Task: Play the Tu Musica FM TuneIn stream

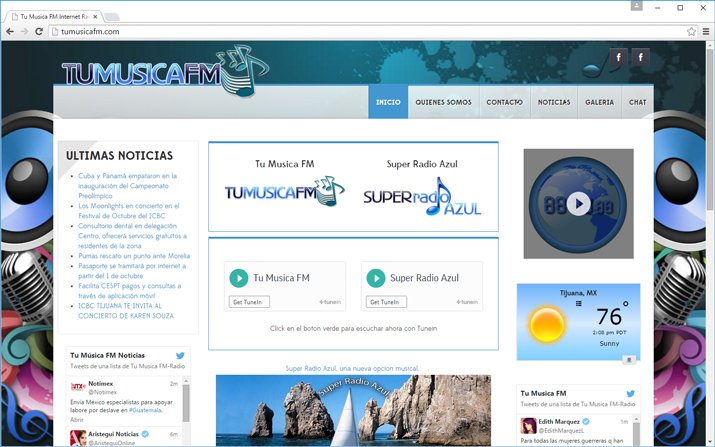Action: click(239, 278)
